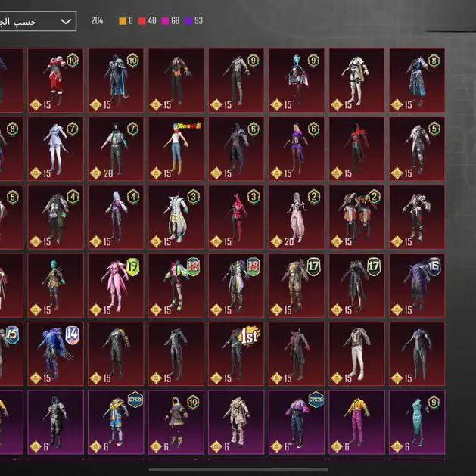
Task: Select the black suit with yellow sleeves
Action: [x=116, y=354]
